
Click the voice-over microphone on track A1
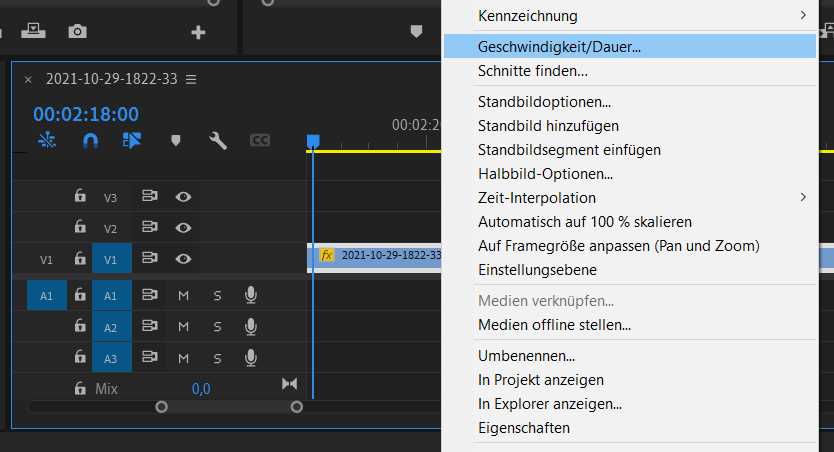tap(251, 295)
